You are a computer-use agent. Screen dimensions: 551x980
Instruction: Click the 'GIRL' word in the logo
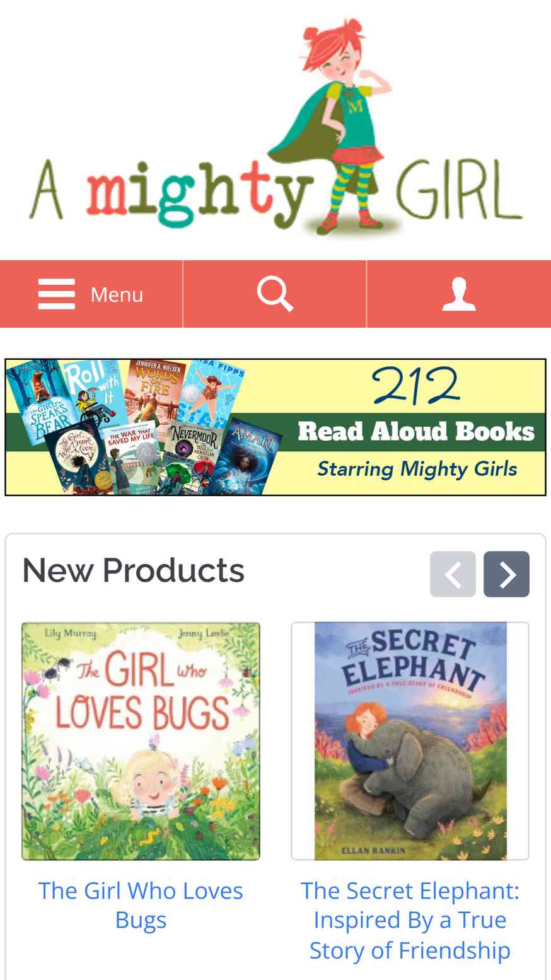[460, 189]
